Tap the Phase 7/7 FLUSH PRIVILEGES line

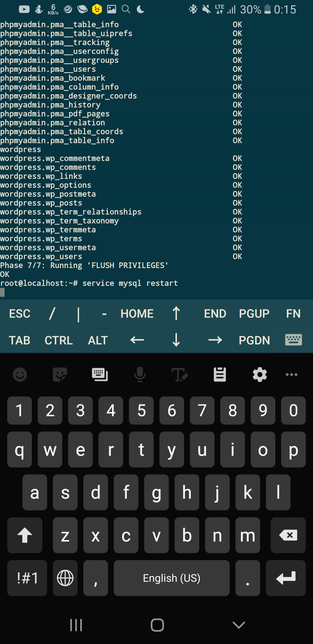pyautogui.click(x=84, y=265)
